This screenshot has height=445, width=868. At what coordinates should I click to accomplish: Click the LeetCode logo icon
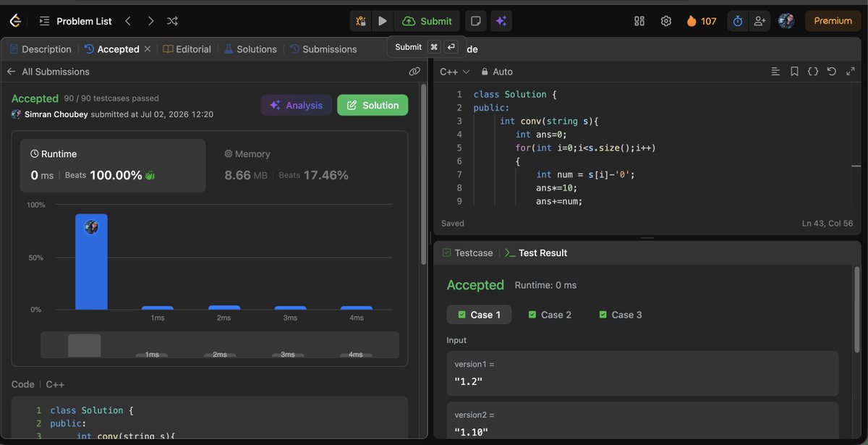click(16, 21)
